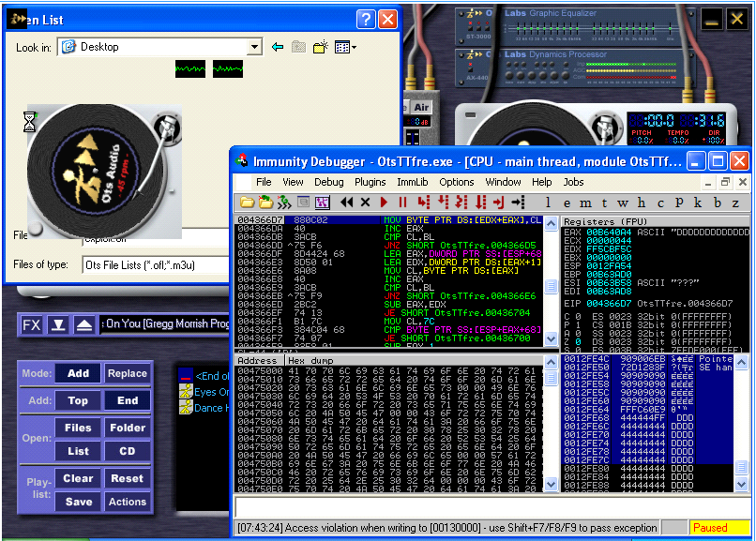756x541 pixels.
Task: Click the Open Folder button
Action: coord(128,428)
